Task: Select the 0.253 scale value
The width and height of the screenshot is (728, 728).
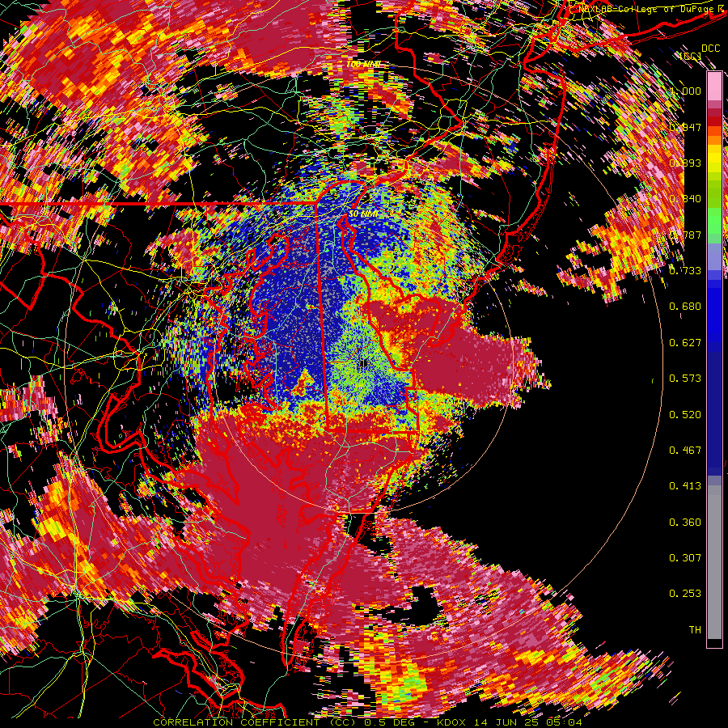Action: point(685,594)
